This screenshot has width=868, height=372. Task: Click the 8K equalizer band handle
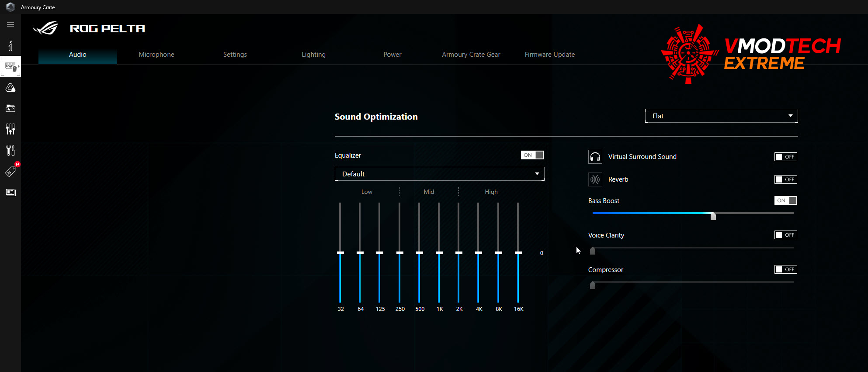499,253
